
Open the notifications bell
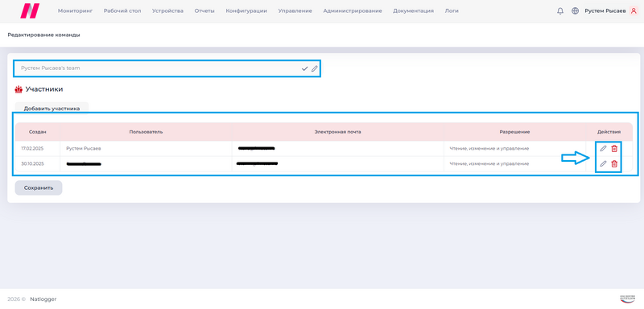[560, 11]
